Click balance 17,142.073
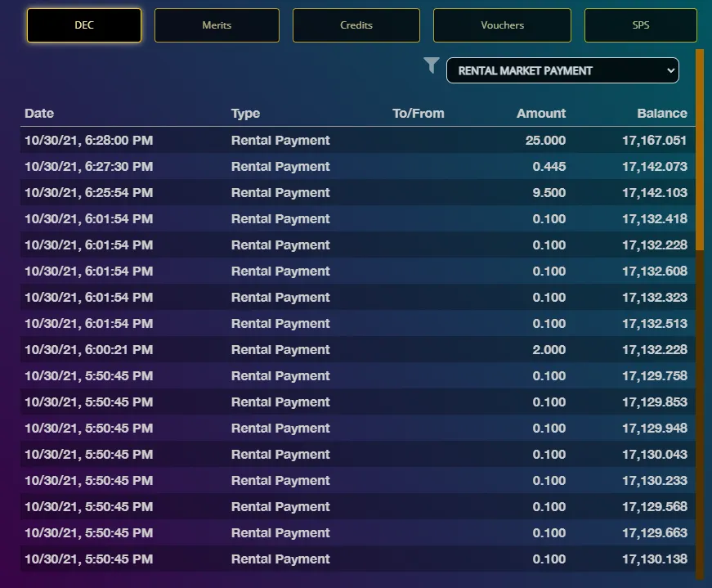Viewport: 712px width, 588px height. pos(654,167)
